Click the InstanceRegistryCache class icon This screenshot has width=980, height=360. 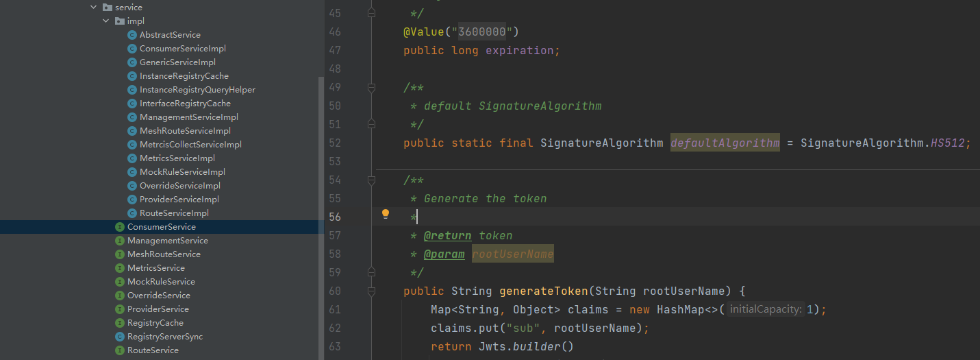[132, 76]
